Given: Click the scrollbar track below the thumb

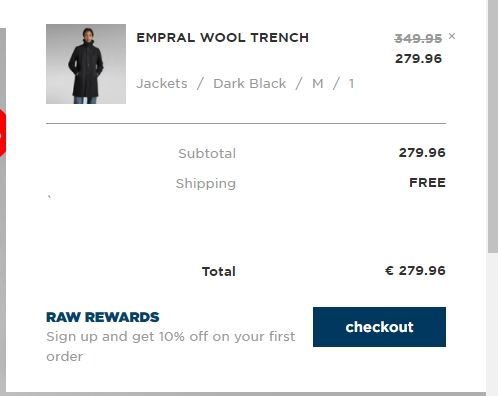Looking at the screenshot, I should coord(493,323).
